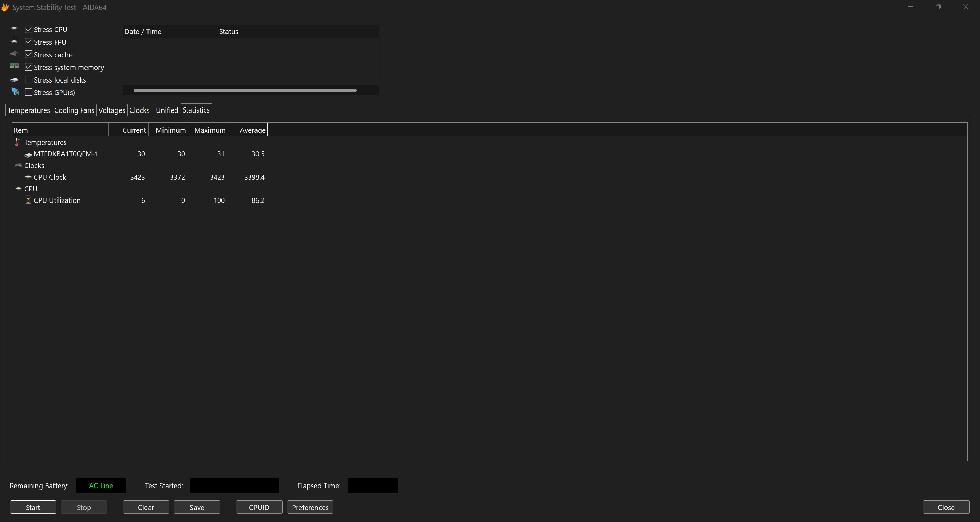
Task: Open Preferences
Action: (x=310, y=507)
